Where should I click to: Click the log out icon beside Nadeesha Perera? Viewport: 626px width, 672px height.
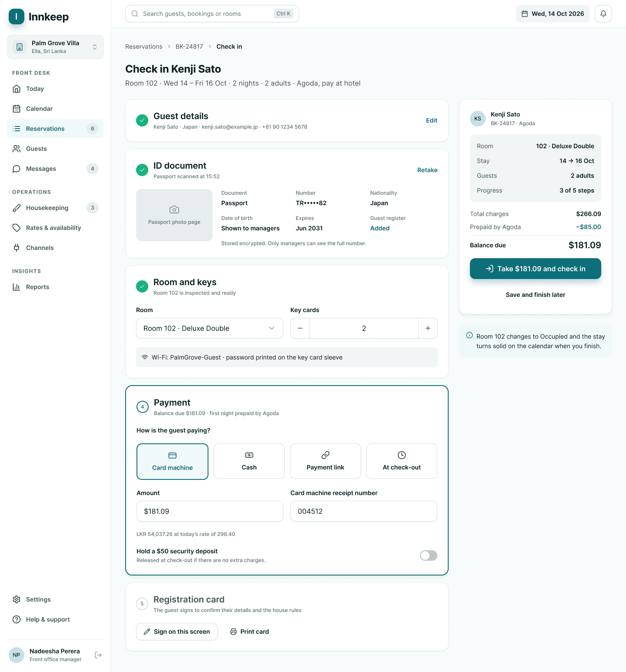pyautogui.click(x=98, y=655)
